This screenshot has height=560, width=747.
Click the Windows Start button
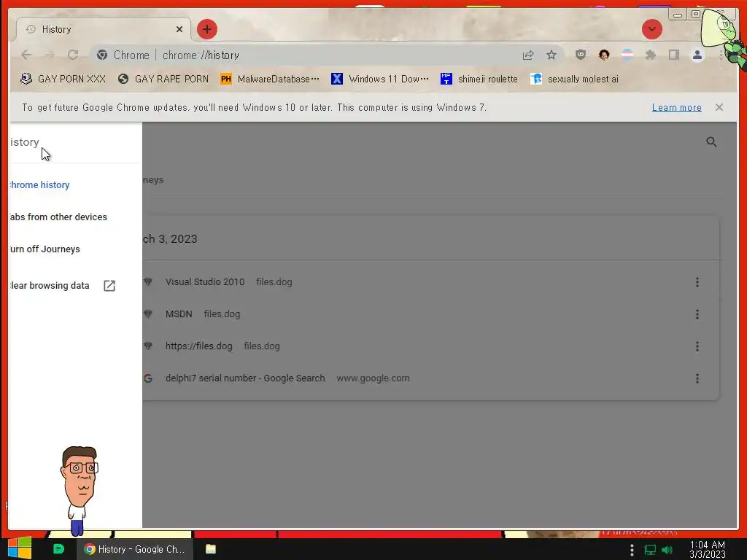click(19, 548)
